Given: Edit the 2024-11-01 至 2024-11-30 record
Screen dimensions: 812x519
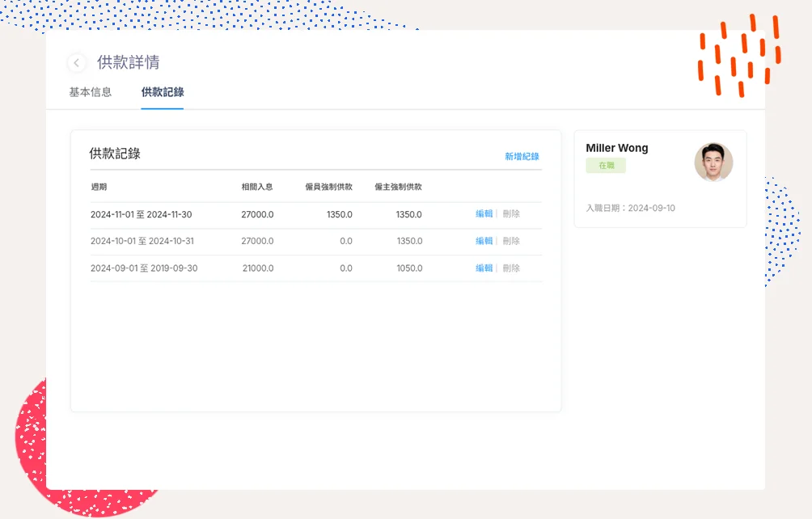Looking at the screenshot, I should [x=484, y=214].
